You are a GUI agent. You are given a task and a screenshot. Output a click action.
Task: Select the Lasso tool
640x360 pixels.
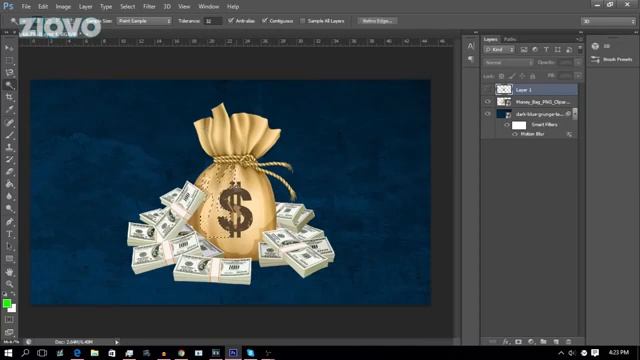pyautogui.click(x=9, y=73)
